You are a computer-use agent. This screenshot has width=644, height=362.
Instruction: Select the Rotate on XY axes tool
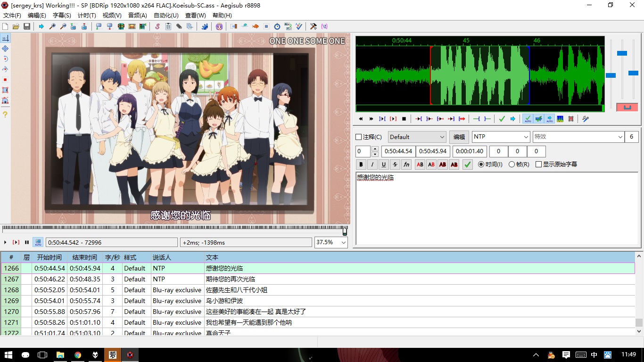click(x=5, y=69)
